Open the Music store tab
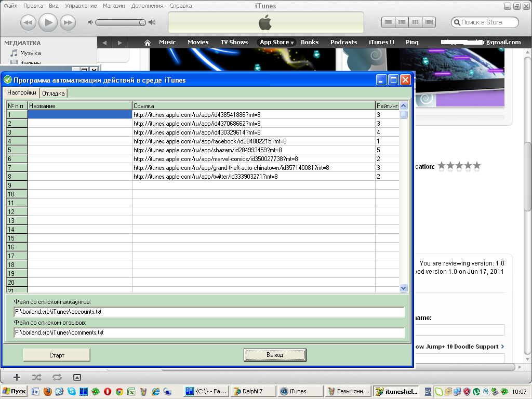The height and width of the screenshot is (399, 532). pos(167,42)
